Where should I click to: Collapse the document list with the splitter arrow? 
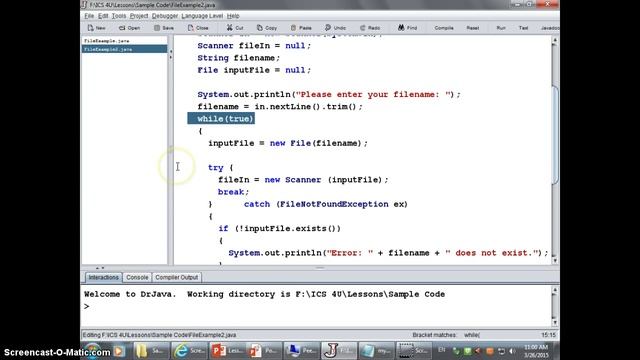point(171,52)
